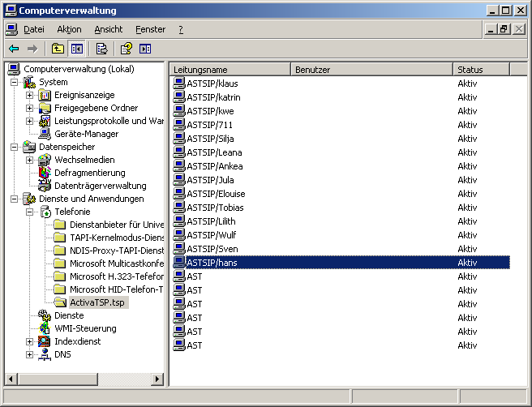Click the Status column header

[480, 70]
